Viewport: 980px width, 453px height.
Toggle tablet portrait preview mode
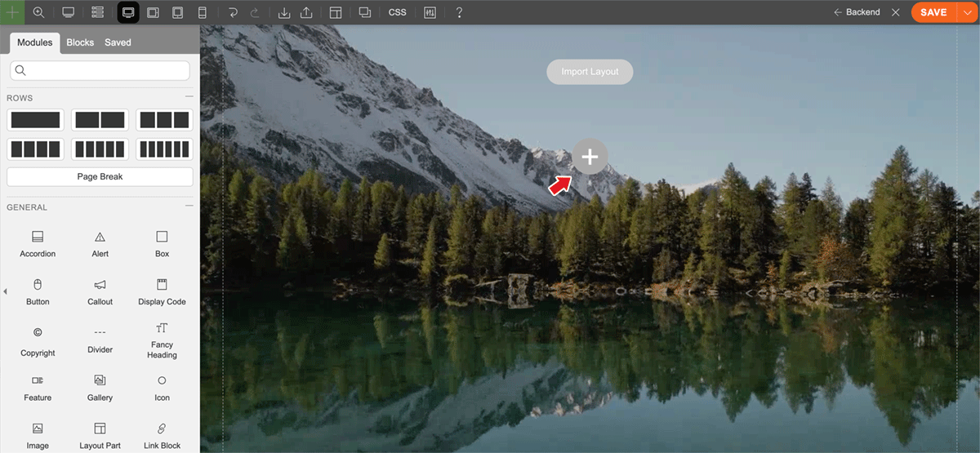tap(177, 12)
